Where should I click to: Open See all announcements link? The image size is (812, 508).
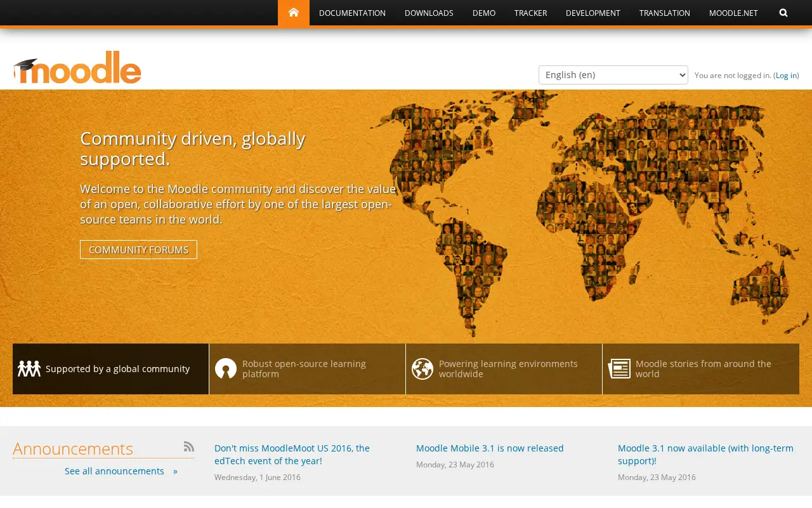tap(121, 471)
